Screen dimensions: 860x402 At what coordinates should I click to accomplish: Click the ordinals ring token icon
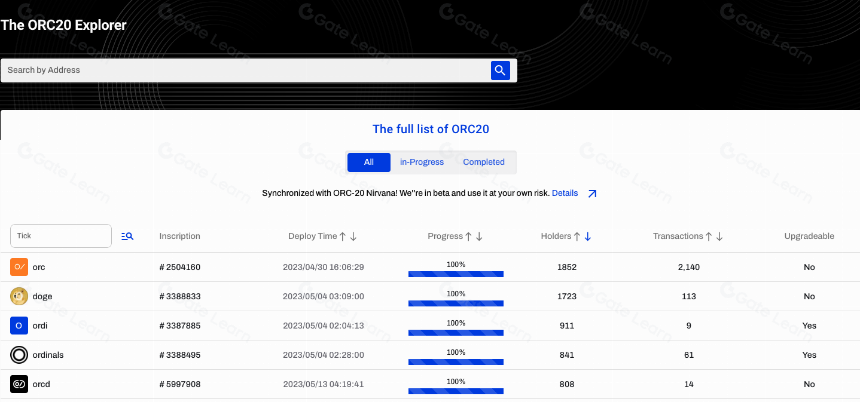click(19, 355)
